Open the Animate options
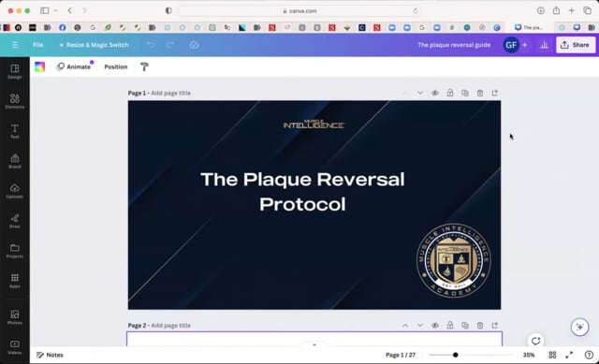 tap(74, 66)
